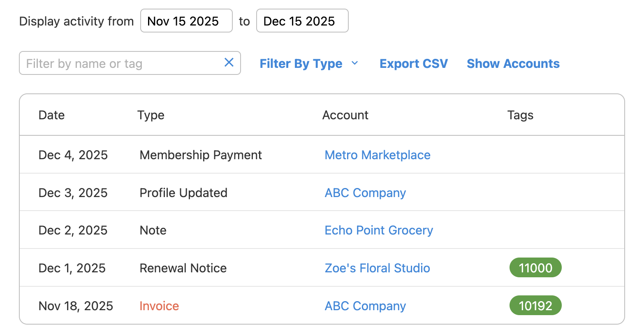Viewport: 644px width, 332px height.
Task: Open ABC Company in the Invoice row
Action: [x=365, y=306]
